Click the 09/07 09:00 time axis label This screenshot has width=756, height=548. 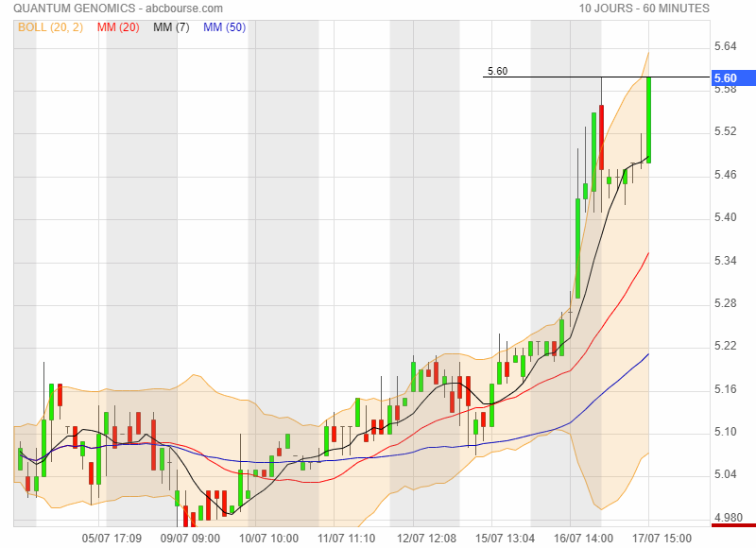click(190, 539)
